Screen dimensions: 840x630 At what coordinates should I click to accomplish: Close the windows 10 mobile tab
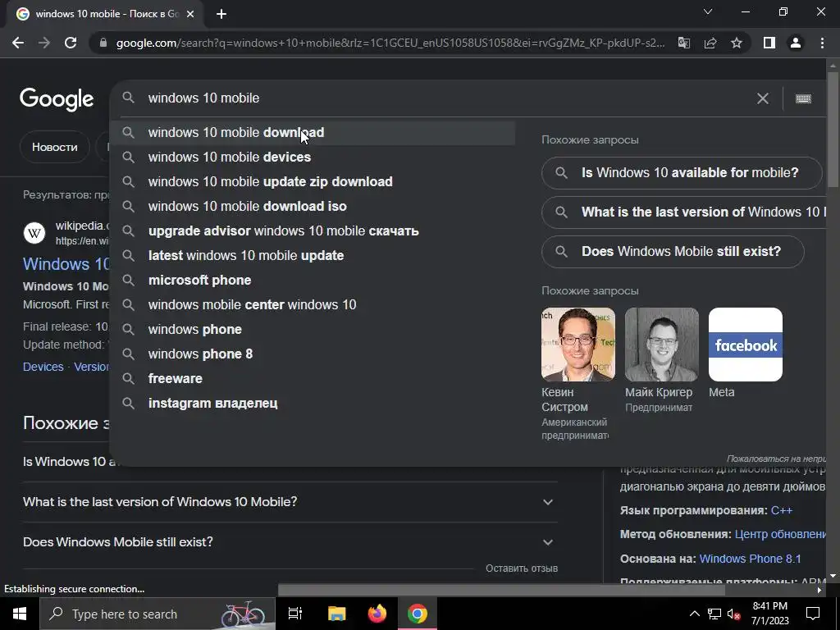(190, 15)
